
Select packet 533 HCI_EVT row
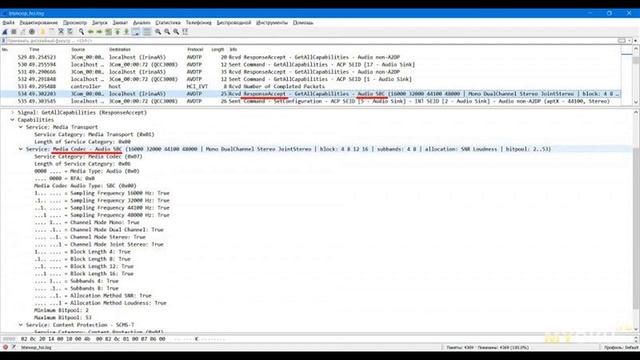click(x=310, y=87)
